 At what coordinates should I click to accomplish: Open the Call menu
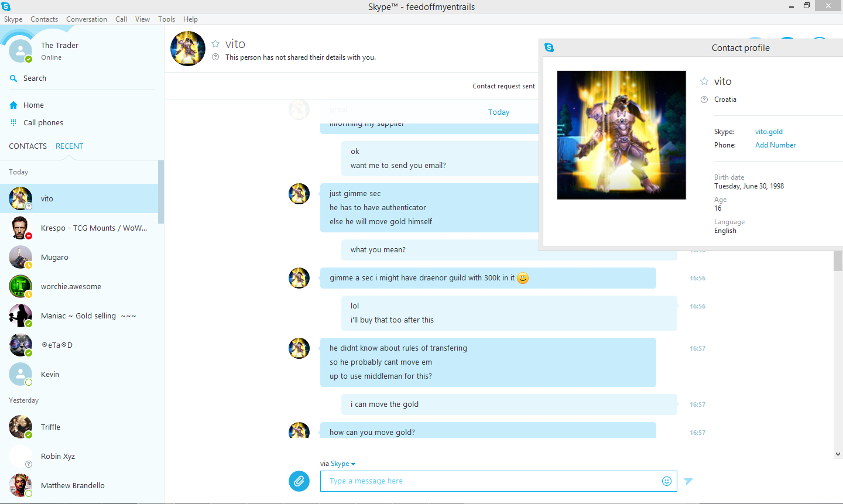[x=121, y=19]
